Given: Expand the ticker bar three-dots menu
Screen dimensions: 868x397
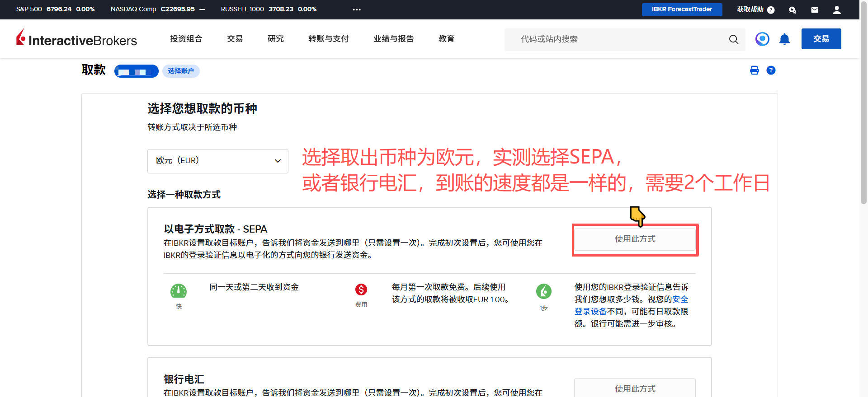Looking at the screenshot, I should pyautogui.click(x=357, y=9).
